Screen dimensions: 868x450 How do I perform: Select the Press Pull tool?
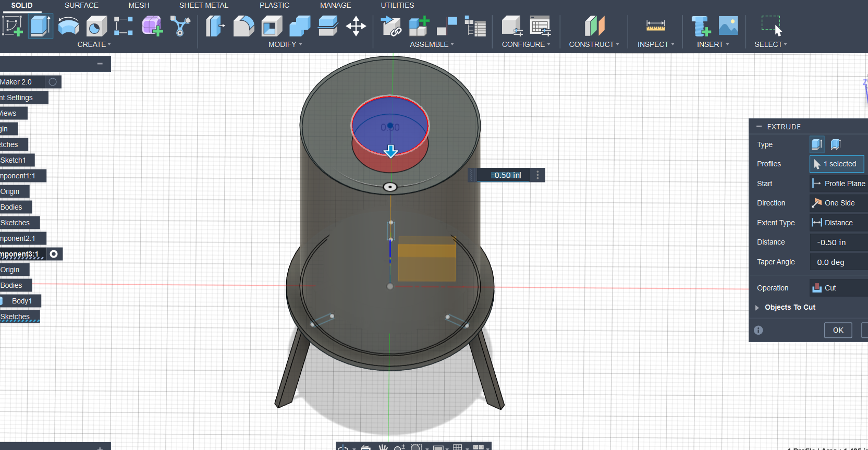coord(215,26)
